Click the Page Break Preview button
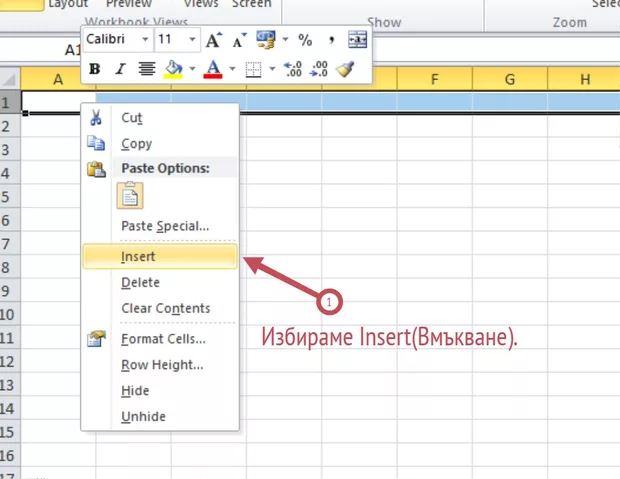The width and height of the screenshot is (620, 479). (x=129, y=4)
